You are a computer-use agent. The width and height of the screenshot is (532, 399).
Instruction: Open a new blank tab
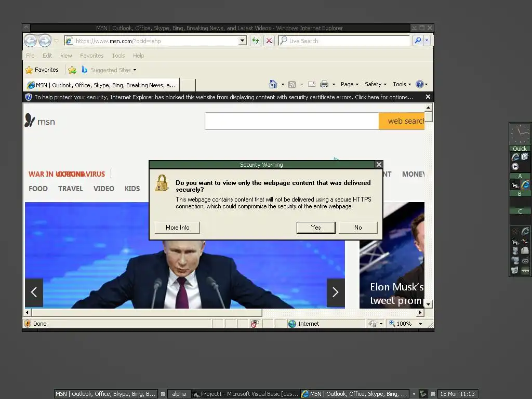(187, 85)
